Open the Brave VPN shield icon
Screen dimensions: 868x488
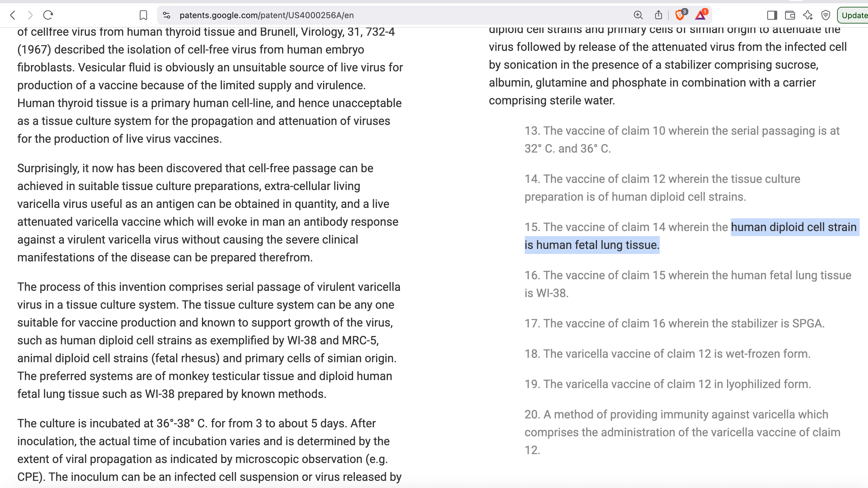[825, 15]
